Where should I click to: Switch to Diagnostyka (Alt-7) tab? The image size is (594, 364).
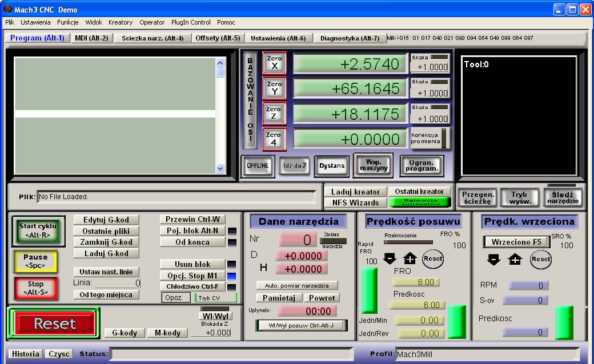[350, 38]
